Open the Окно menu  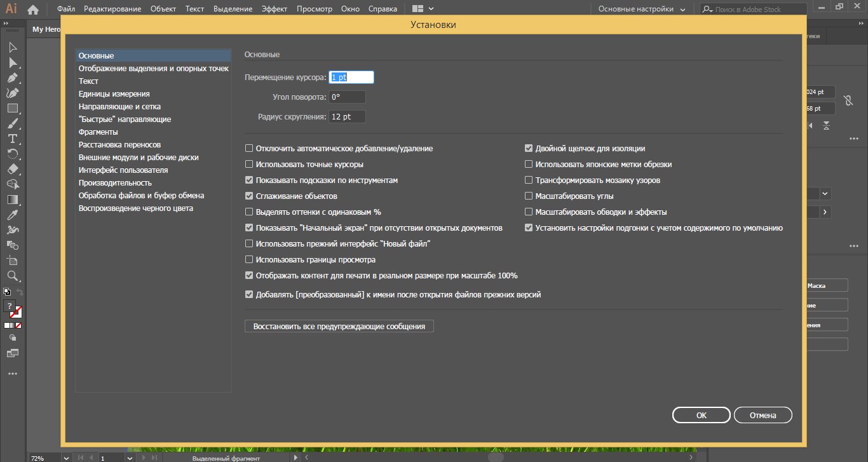tap(349, 9)
